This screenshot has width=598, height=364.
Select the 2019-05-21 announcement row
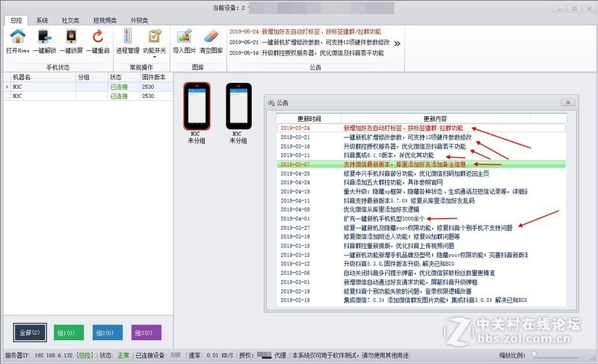click(x=421, y=138)
